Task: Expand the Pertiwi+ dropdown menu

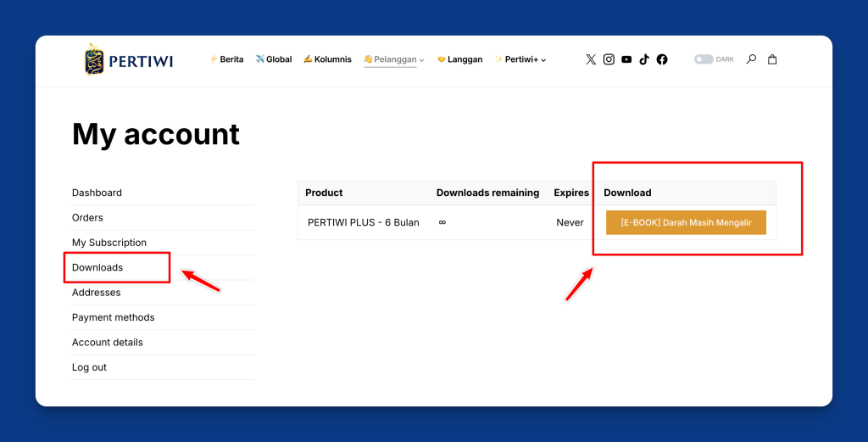Action: pos(521,59)
